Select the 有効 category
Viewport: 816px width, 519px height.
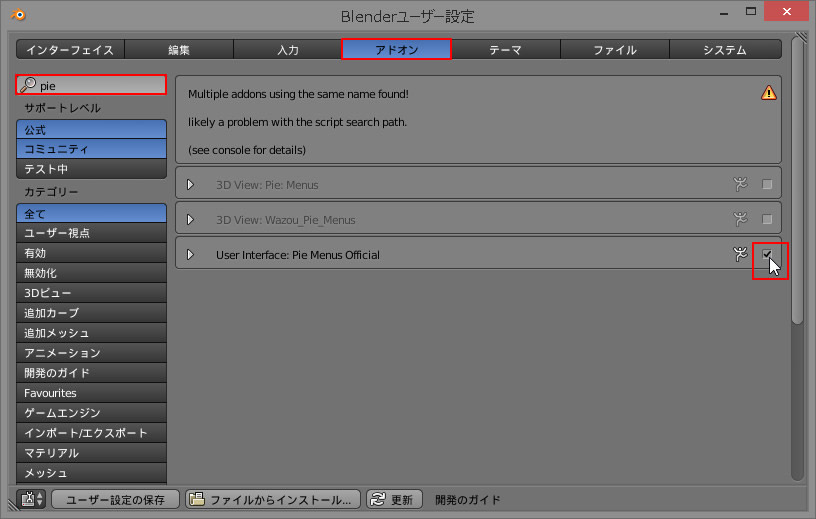coord(92,252)
